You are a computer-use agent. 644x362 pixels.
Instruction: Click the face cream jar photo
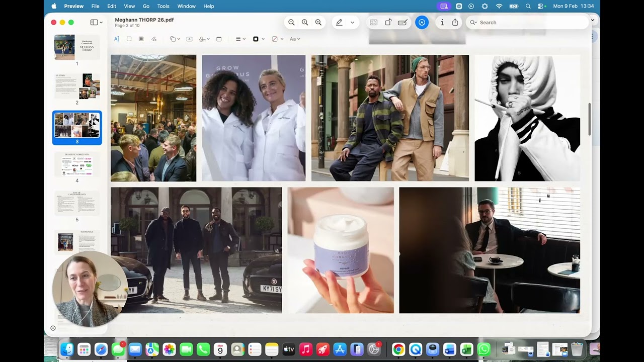coord(341,250)
